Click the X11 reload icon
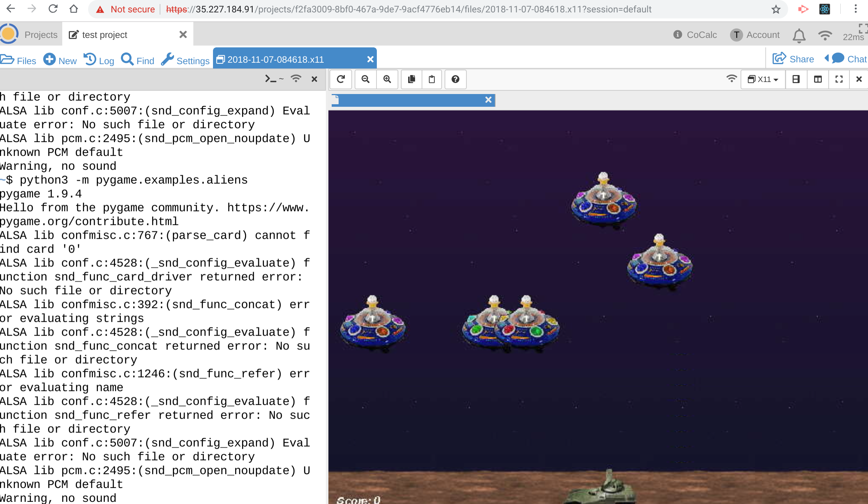This screenshot has height=504, width=868. (x=341, y=79)
